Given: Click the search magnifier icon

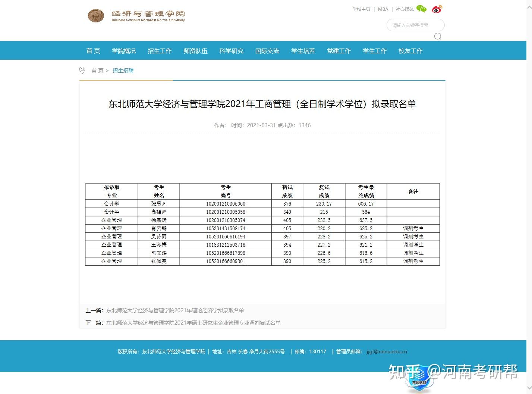Looking at the screenshot, I should click(x=438, y=36).
